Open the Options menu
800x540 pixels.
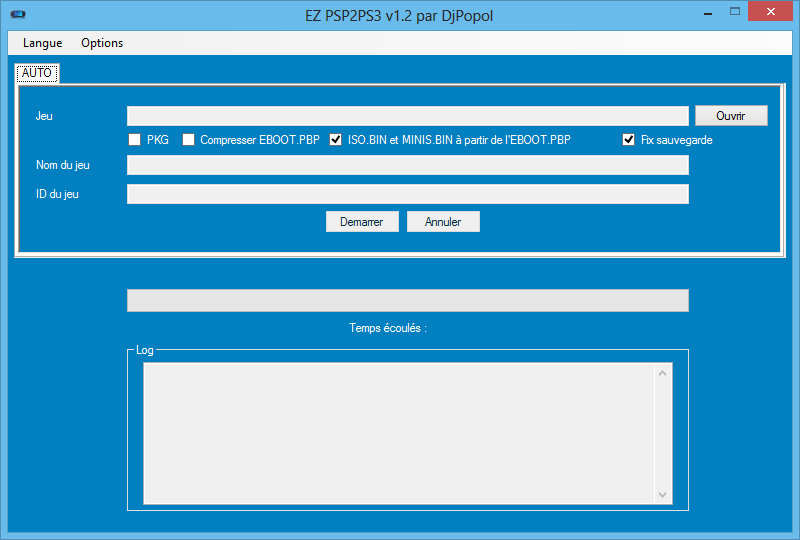point(102,43)
